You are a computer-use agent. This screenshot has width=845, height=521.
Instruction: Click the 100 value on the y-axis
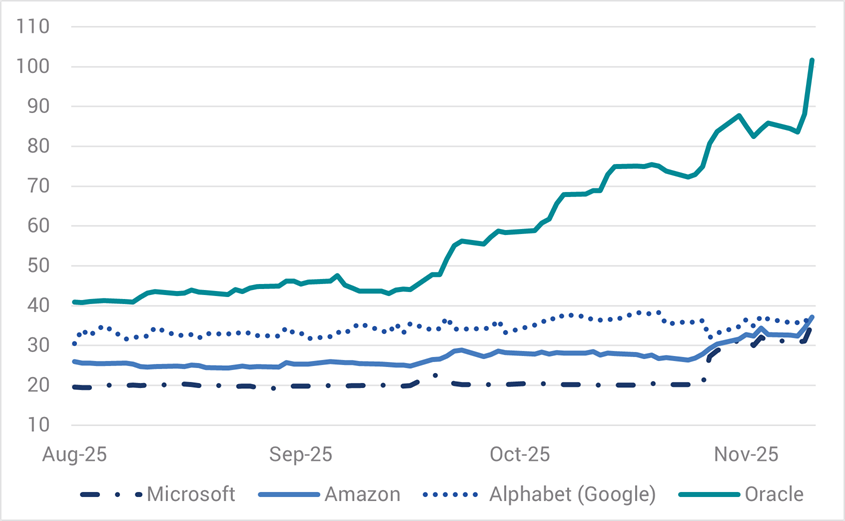34,67
